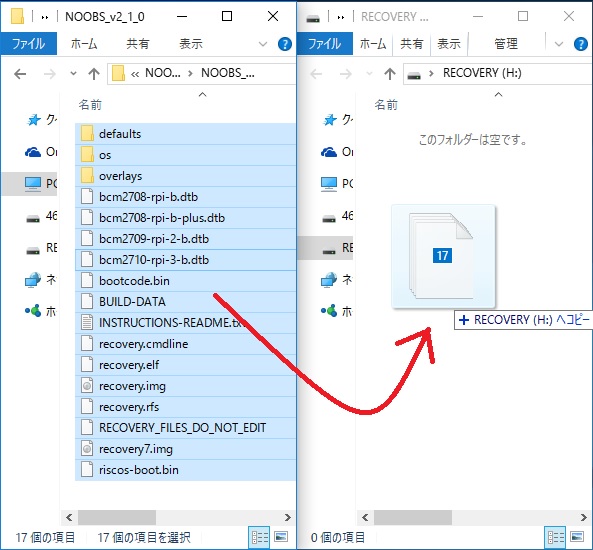
Task: Select recovery.rfs file
Action: click(185, 407)
